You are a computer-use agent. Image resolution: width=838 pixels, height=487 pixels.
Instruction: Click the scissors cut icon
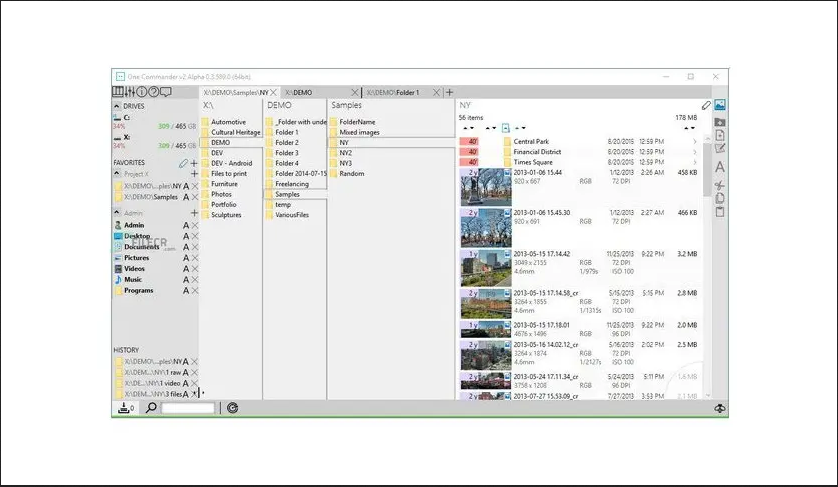point(720,185)
